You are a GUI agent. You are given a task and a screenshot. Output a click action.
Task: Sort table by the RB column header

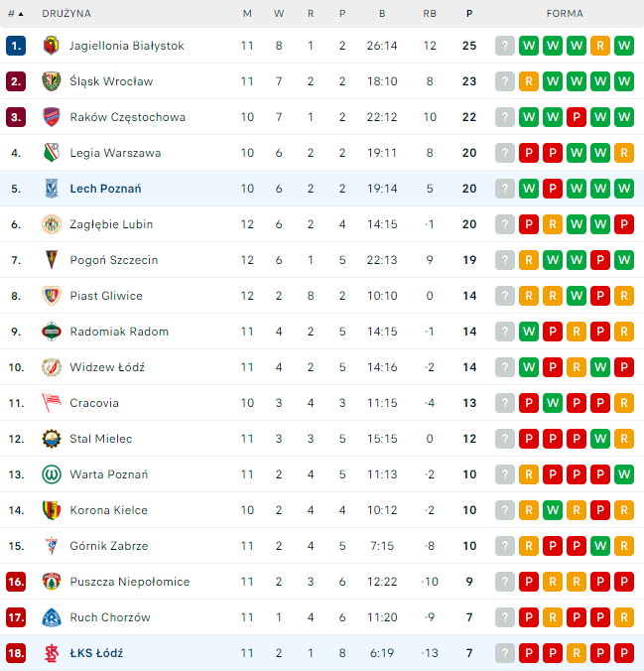point(430,14)
